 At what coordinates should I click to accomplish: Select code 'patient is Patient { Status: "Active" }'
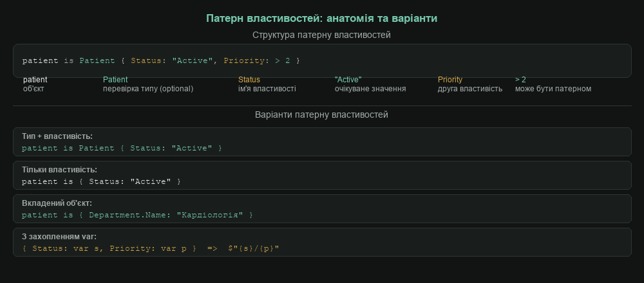tap(122, 148)
